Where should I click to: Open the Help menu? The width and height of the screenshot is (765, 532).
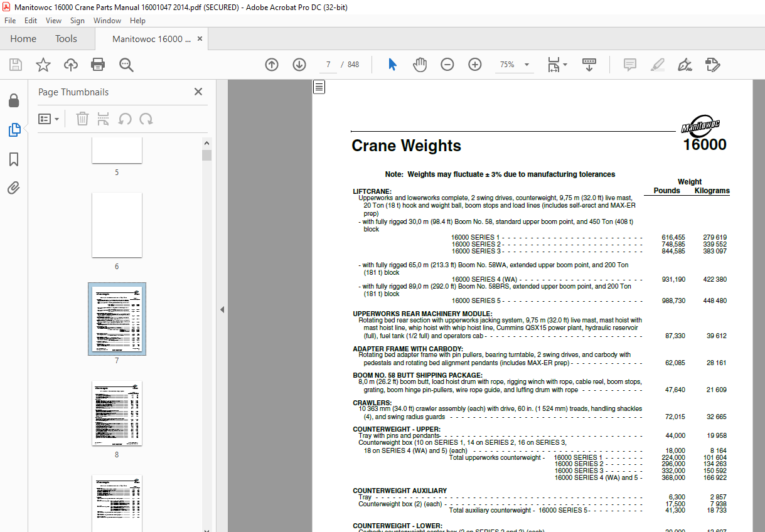click(137, 21)
